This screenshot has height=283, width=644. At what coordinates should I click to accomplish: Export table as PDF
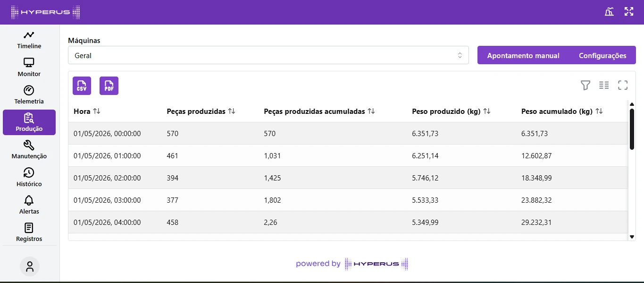(109, 86)
